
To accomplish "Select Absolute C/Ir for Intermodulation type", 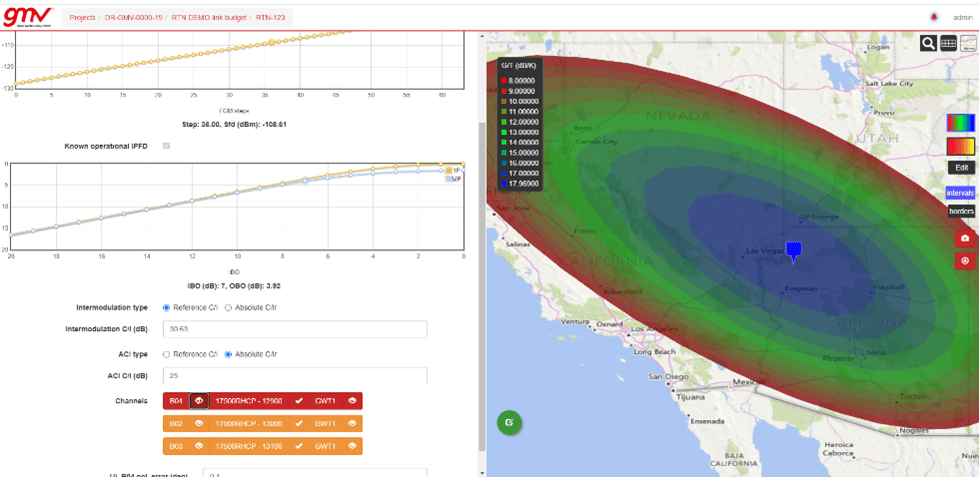I will pos(228,308).
